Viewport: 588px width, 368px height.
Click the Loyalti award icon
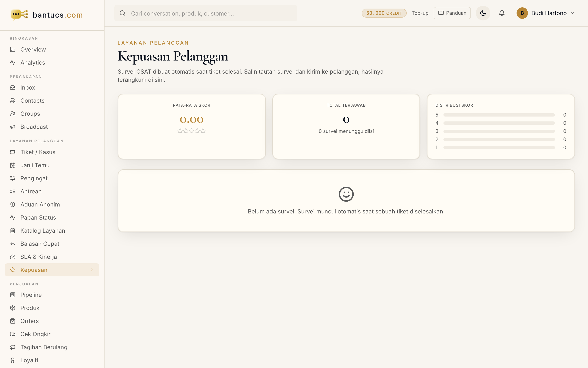pos(13,360)
